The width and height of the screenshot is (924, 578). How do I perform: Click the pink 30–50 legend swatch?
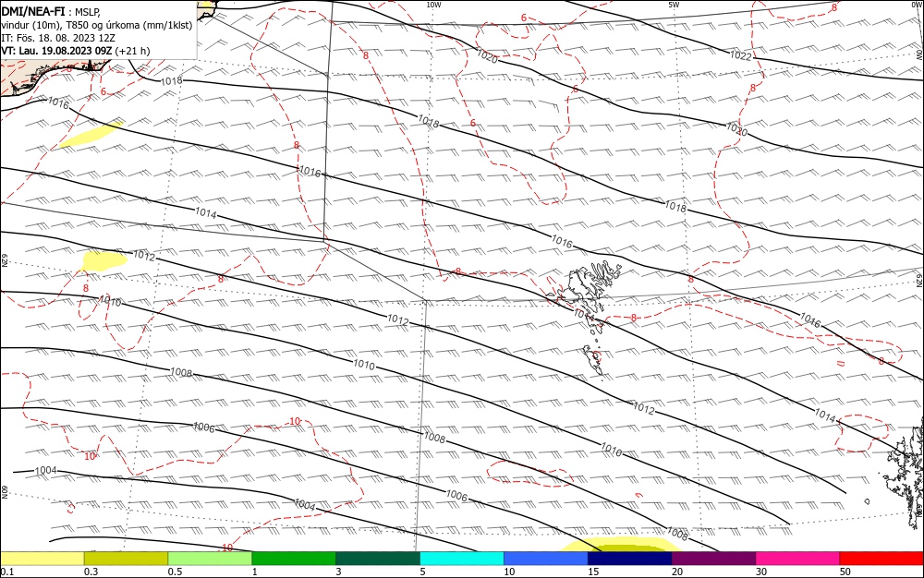797,558
